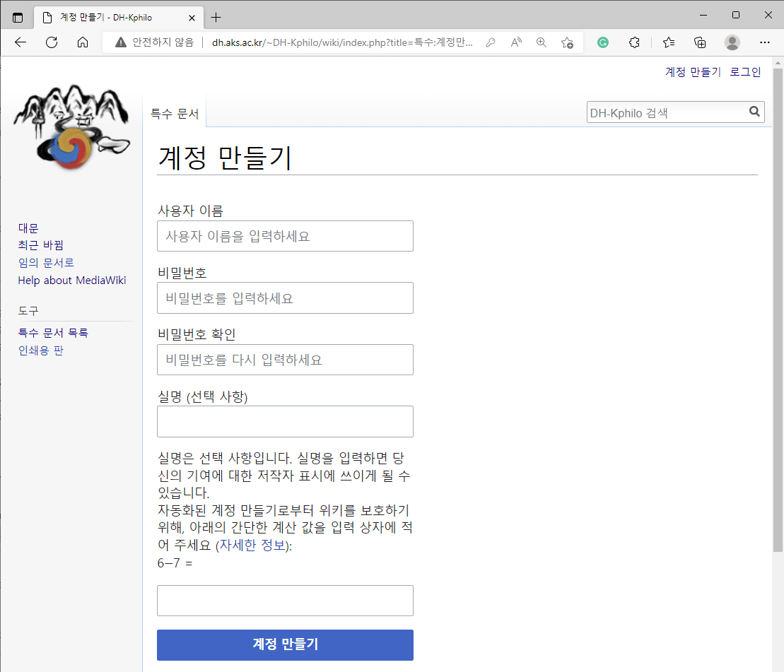Click the search magnifier icon in DH-Kphilo search

coord(754,112)
